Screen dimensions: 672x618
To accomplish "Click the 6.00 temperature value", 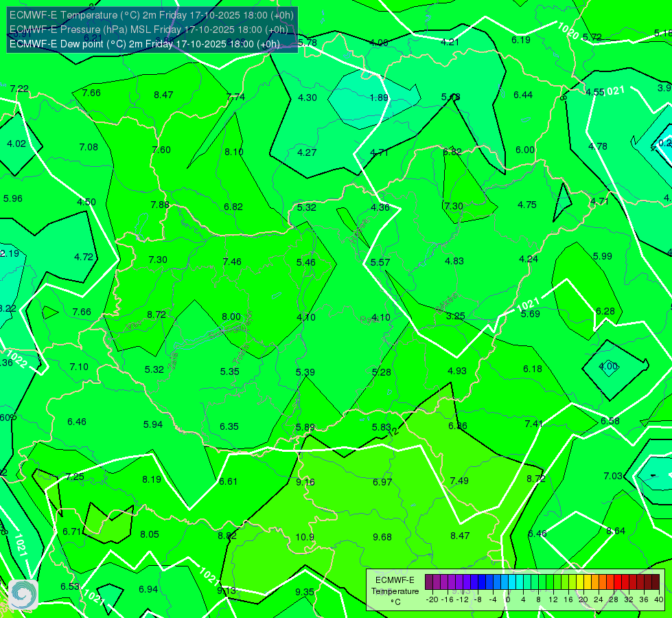I will point(525,150).
